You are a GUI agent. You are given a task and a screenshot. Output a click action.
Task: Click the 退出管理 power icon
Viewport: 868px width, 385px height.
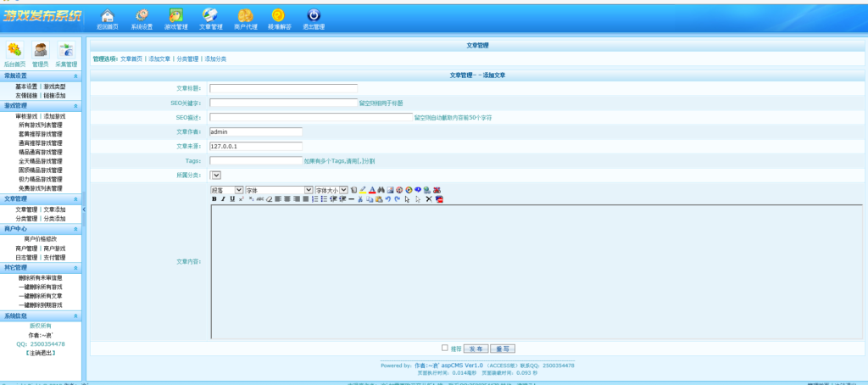pos(313,17)
